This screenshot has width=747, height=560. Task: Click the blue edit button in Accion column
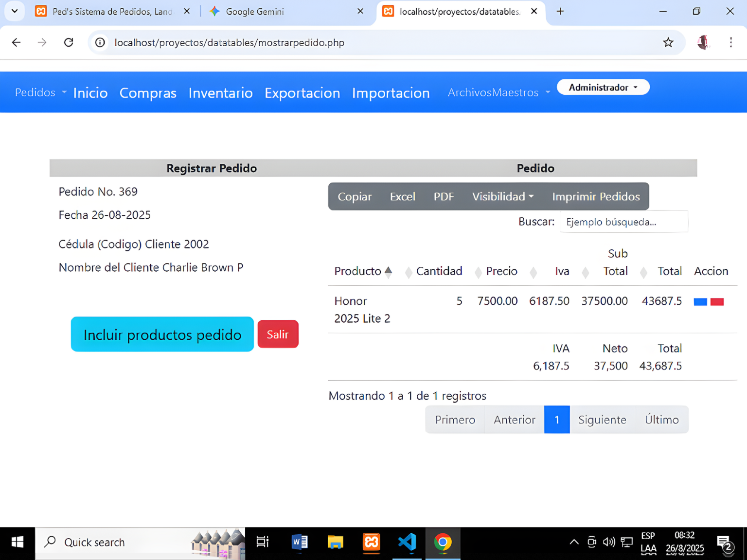700,302
